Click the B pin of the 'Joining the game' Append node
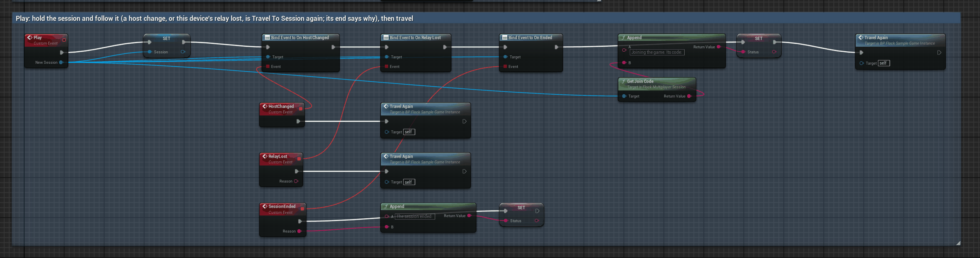This screenshot has width=980, height=258. 624,63
